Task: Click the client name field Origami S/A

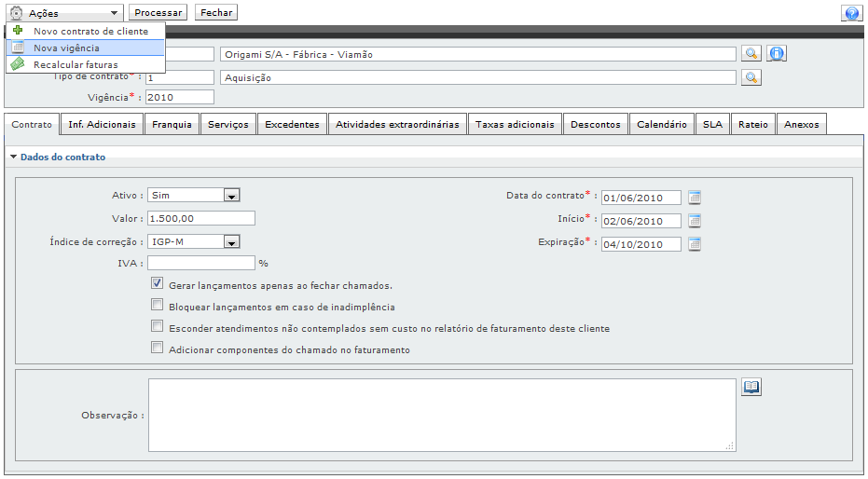Action: [478, 54]
